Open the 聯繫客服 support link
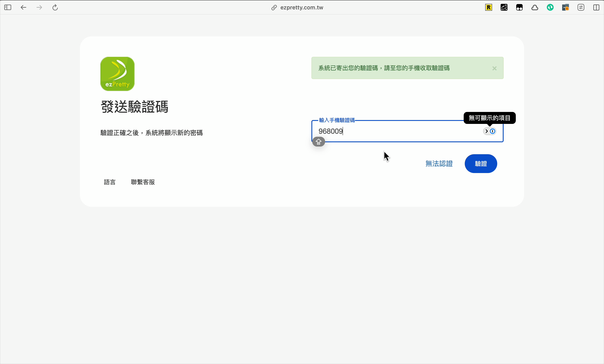This screenshot has height=364, width=604. 143,182
